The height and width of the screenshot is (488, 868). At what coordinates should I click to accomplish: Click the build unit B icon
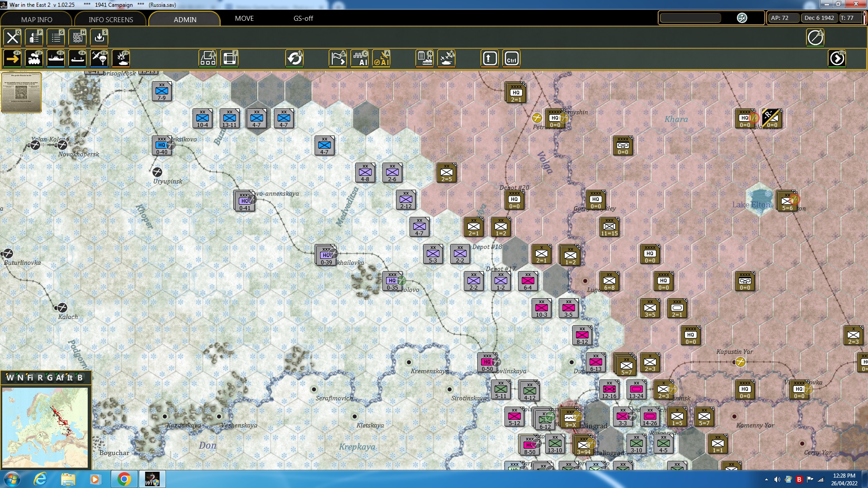[x=208, y=59]
